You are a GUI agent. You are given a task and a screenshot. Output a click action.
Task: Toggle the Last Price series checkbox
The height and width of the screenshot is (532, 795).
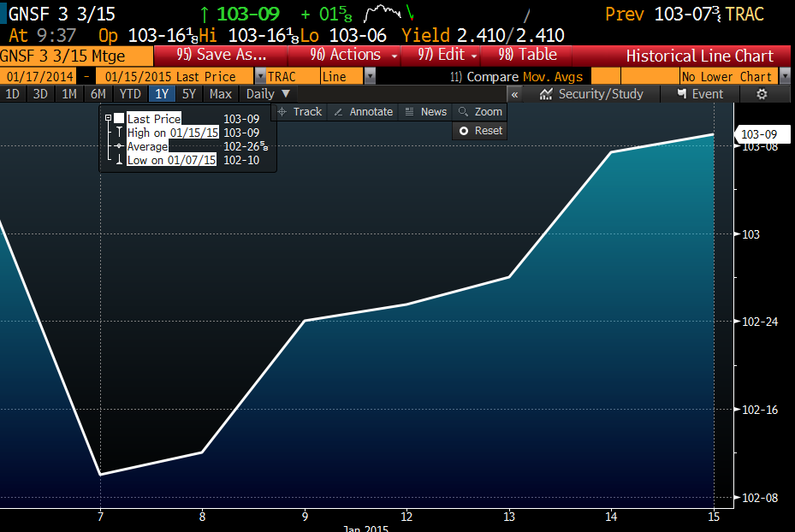(119, 119)
